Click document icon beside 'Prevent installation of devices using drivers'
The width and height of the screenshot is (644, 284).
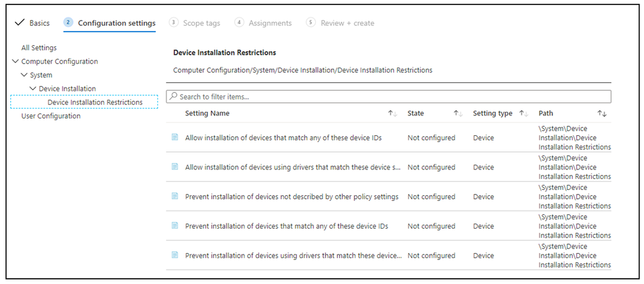175,256
